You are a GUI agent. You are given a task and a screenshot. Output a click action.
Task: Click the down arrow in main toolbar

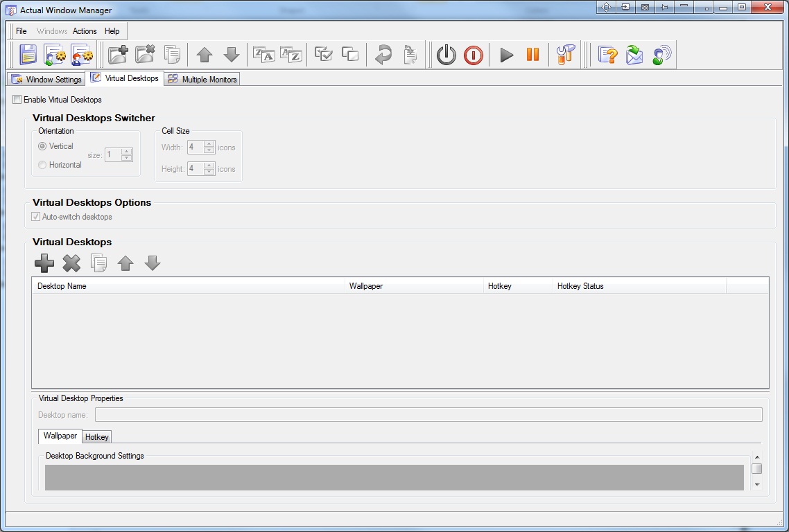232,55
